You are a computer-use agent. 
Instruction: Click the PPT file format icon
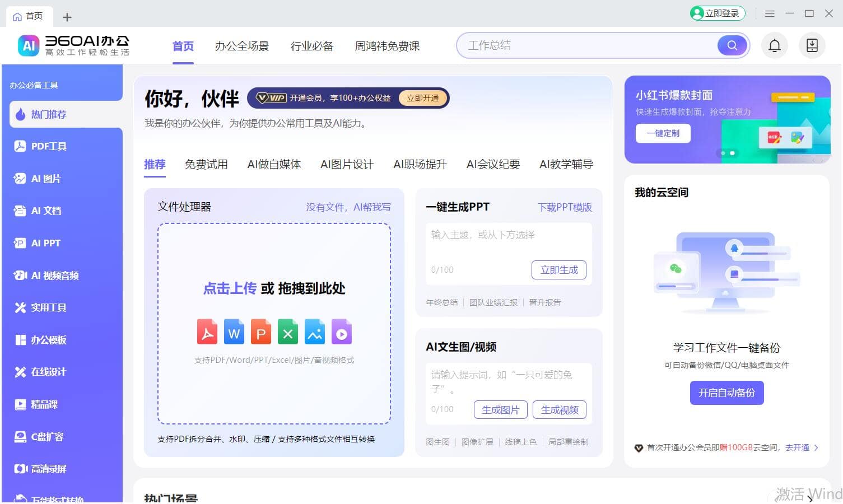[x=261, y=332]
